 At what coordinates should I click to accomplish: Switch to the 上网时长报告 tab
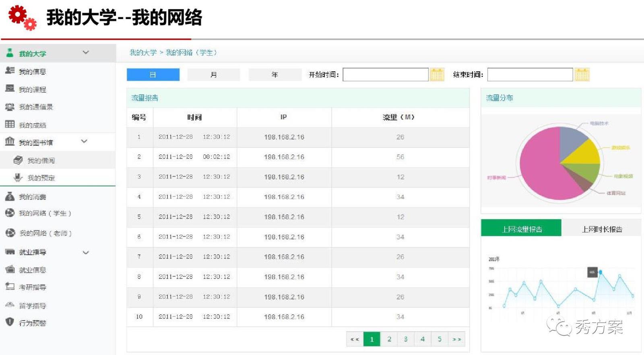[602, 228]
